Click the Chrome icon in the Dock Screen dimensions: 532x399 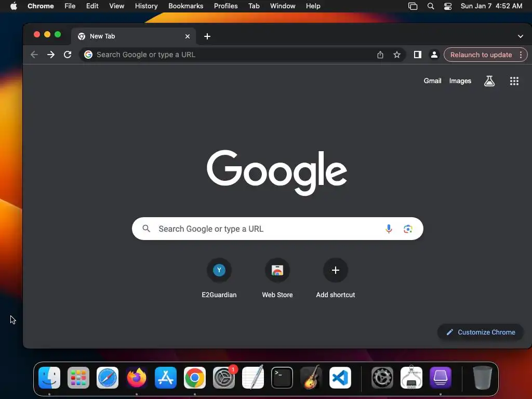(x=195, y=378)
